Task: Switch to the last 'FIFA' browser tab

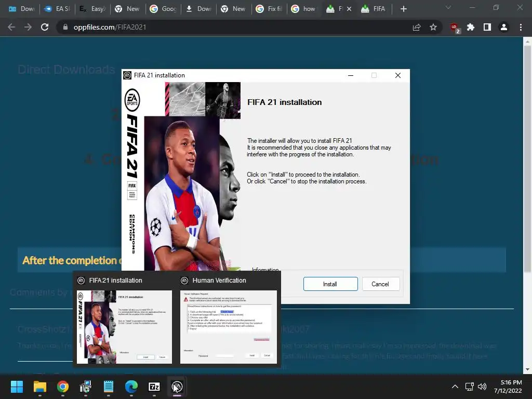Action: pyautogui.click(x=374, y=9)
